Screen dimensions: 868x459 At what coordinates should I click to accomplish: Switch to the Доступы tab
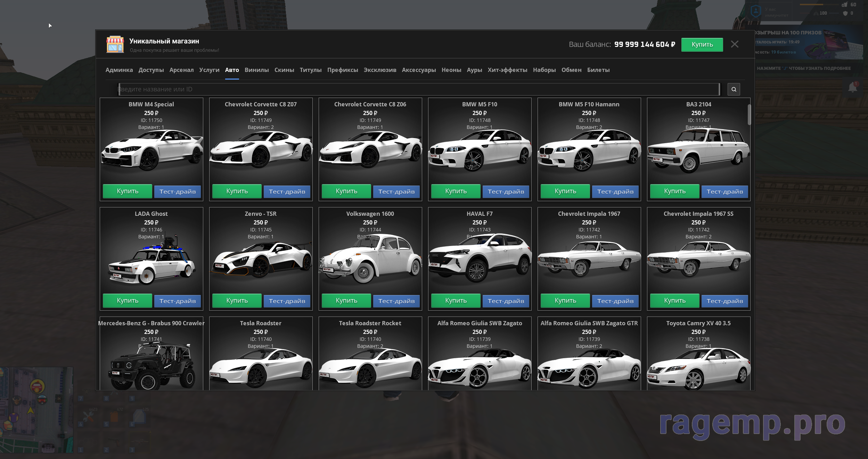tap(151, 70)
